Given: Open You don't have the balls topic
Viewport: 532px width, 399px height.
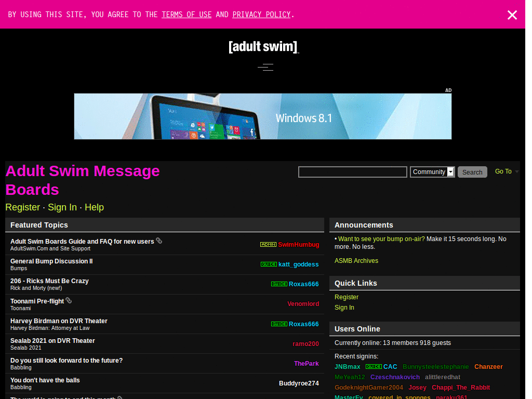Looking at the screenshot, I should tap(45, 380).
